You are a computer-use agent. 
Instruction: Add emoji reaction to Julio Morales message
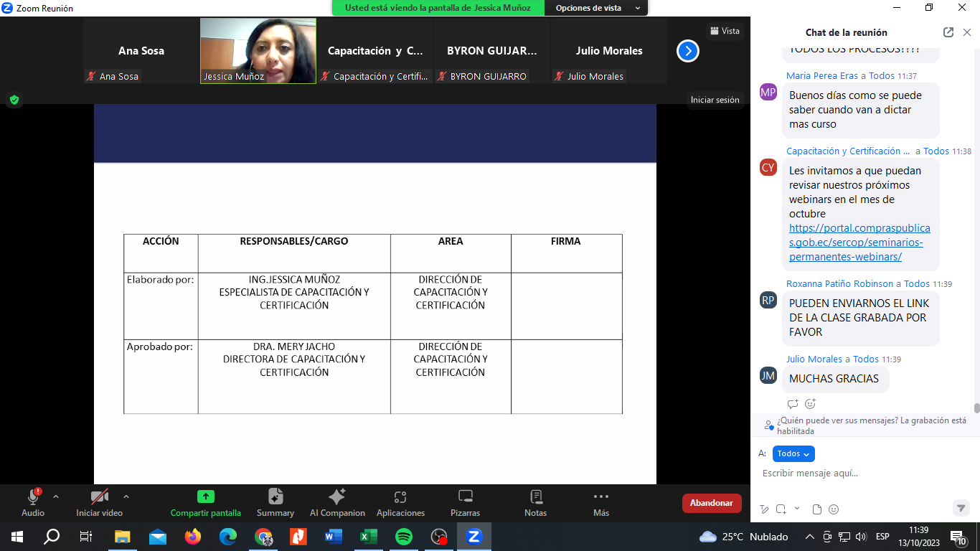coord(810,404)
